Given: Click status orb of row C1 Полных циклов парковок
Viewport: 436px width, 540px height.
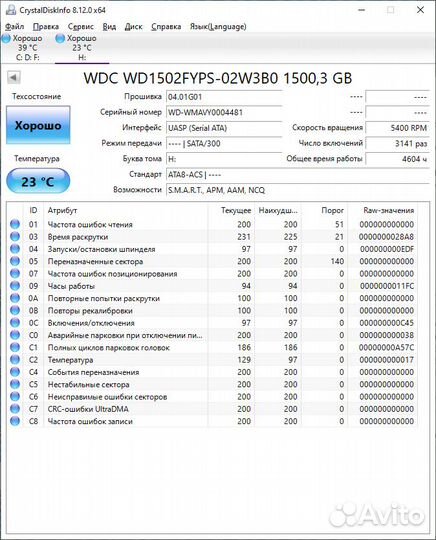Looking at the screenshot, I should click(15, 347).
